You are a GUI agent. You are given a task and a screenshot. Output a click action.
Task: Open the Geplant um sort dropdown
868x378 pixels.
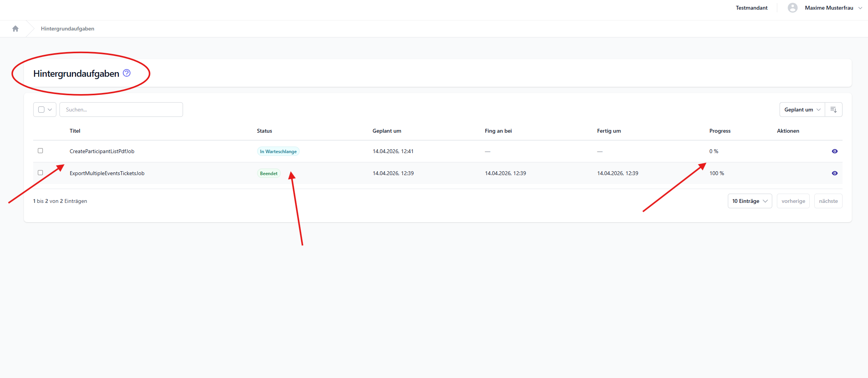coord(802,110)
